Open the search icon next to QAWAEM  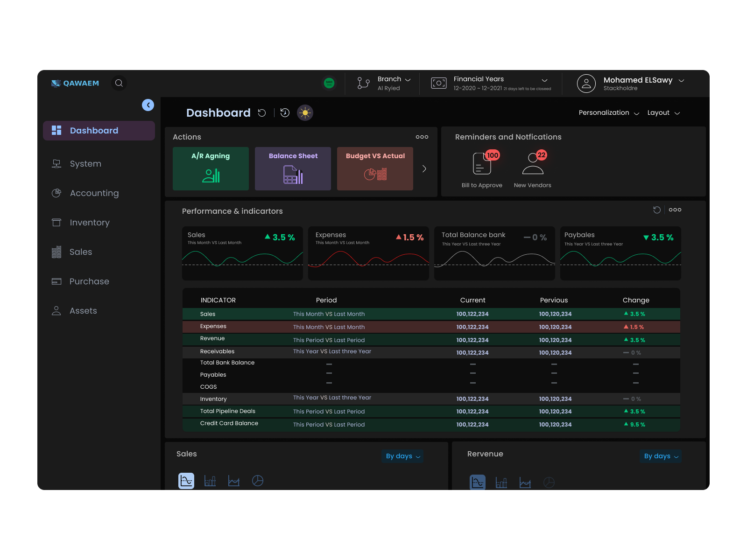coord(119,83)
